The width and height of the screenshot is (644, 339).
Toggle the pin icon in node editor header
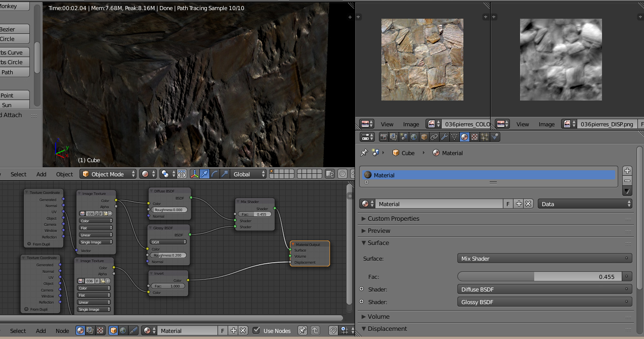click(302, 331)
